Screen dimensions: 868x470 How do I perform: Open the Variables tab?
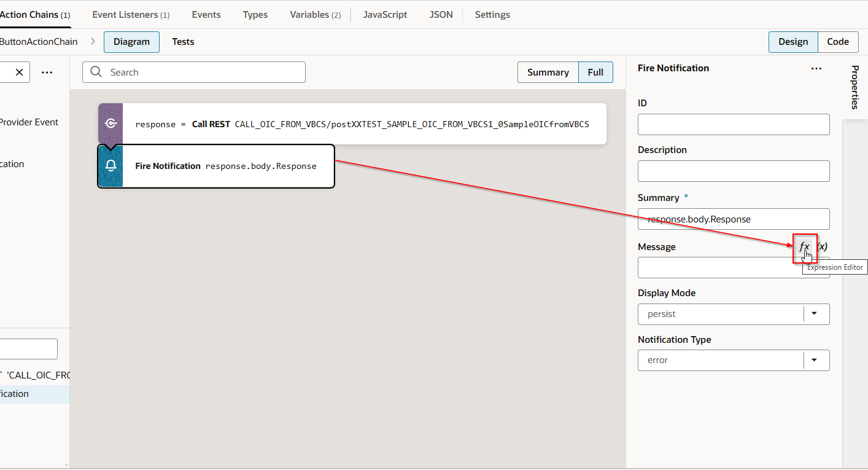pos(315,15)
